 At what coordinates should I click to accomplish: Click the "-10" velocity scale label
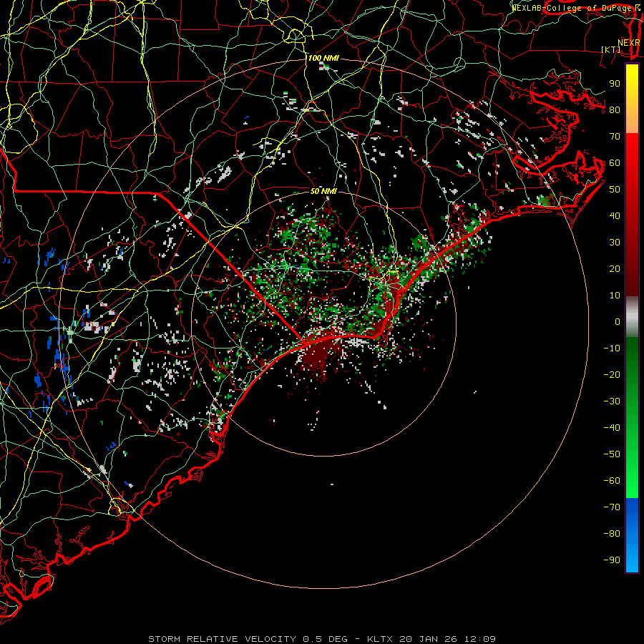click(612, 348)
